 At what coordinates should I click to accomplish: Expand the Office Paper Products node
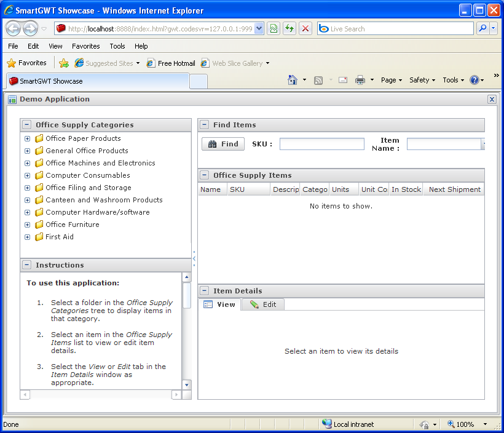point(27,138)
